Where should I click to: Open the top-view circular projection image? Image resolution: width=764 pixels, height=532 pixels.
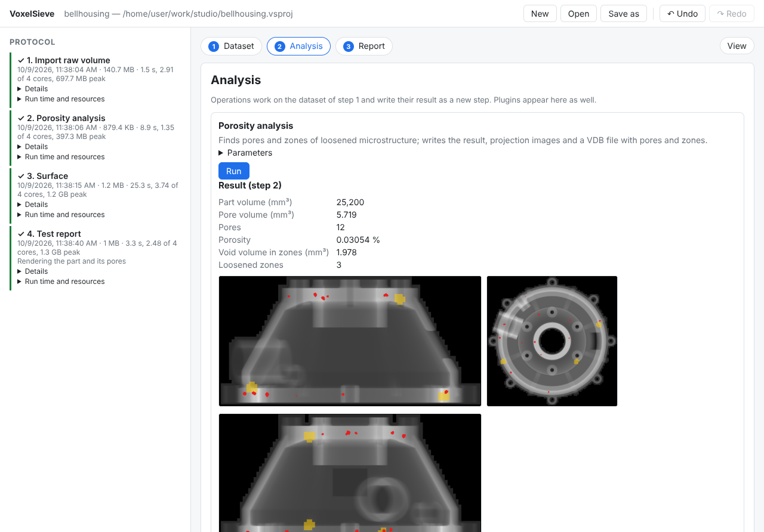(x=552, y=341)
